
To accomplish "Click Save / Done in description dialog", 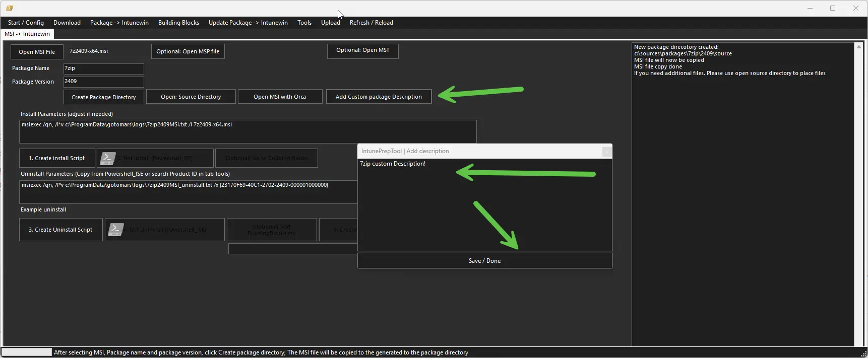I will click(485, 261).
